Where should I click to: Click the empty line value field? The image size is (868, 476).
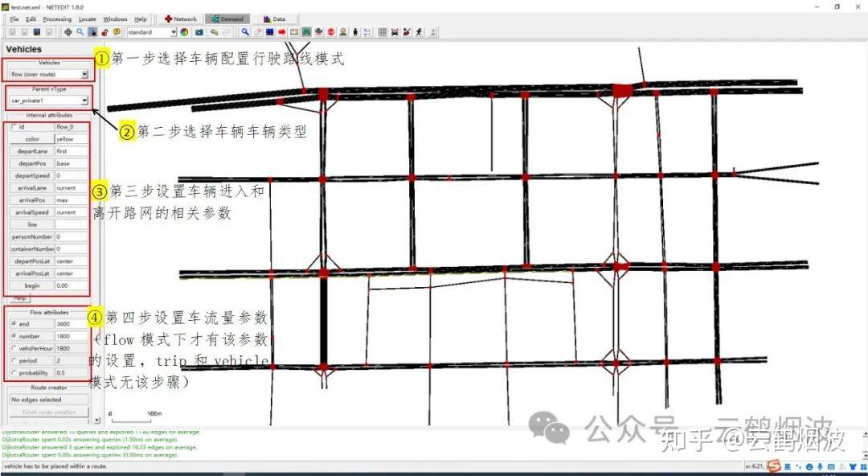[72, 224]
